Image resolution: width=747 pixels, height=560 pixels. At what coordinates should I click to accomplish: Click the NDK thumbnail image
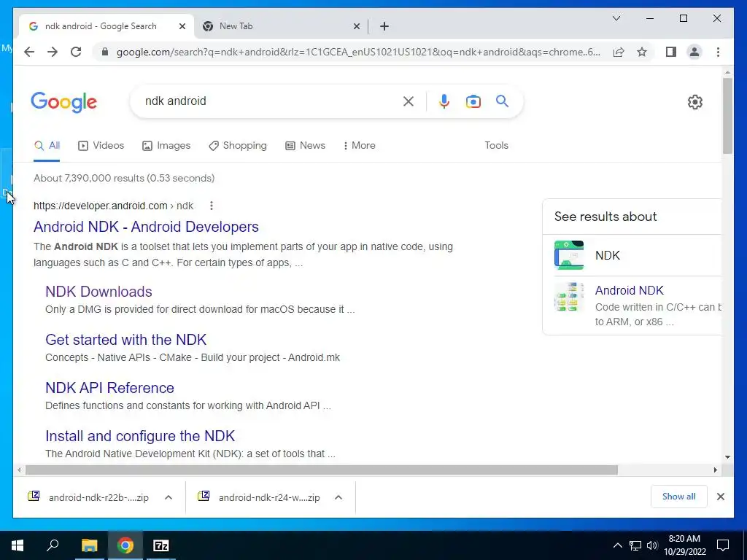pyautogui.click(x=569, y=255)
